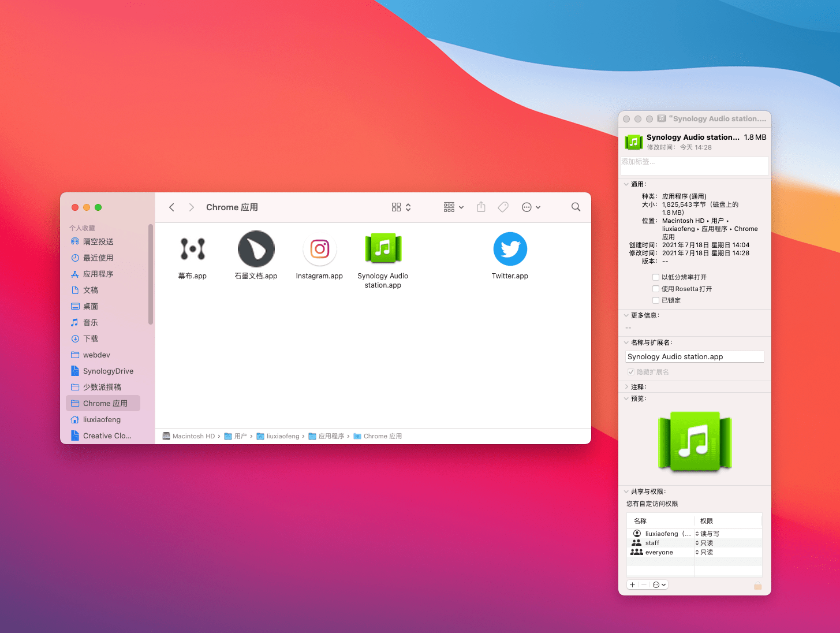Image resolution: width=840 pixels, height=633 pixels.
Task: Collapse the 名称与扩展名 section
Action: click(x=626, y=342)
